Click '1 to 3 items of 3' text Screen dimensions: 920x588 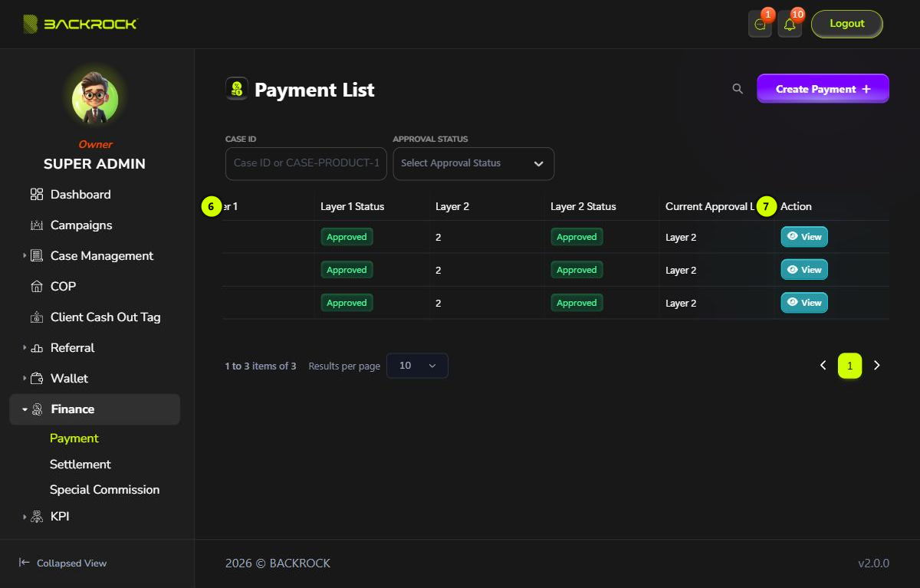[261, 366]
